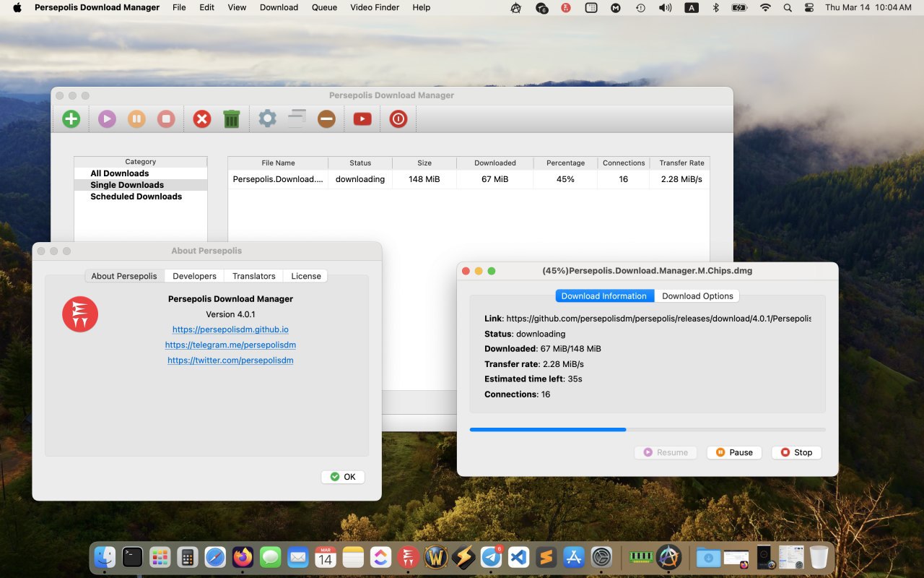Click the red X remove download icon
This screenshot has height=578, width=924.
point(202,119)
